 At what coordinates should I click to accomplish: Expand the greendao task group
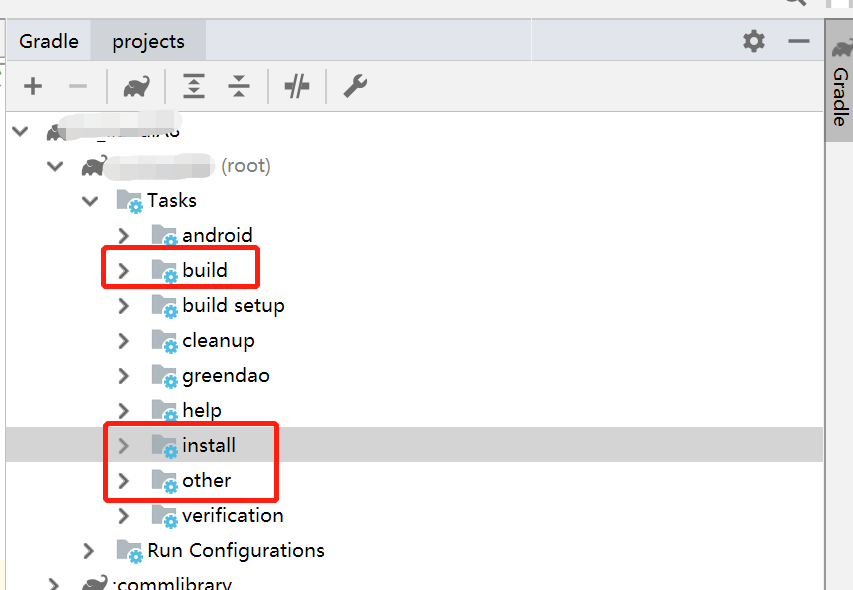[123, 376]
